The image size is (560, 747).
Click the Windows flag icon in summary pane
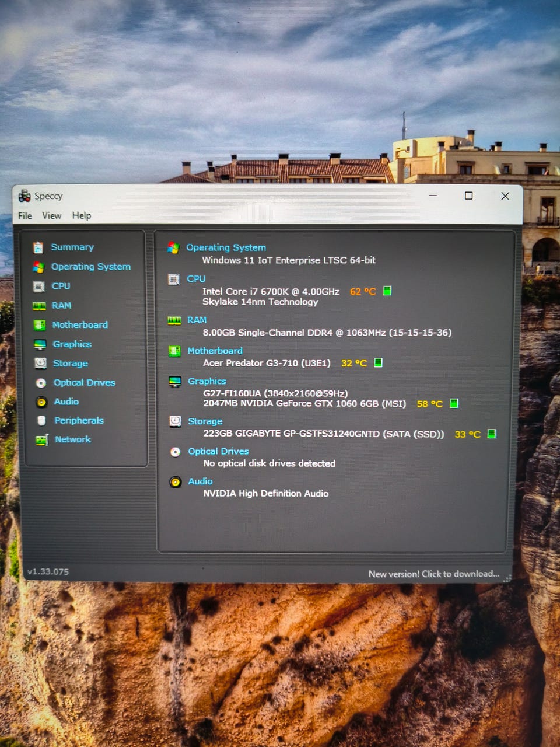tap(173, 248)
